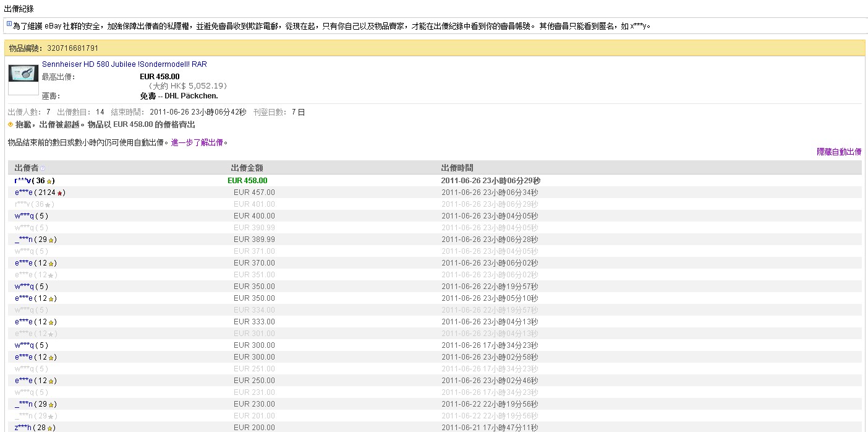
Task: Select bid time 2011-06-26 23小時02分46秒
Action: pyautogui.click(x=490, y=381)
